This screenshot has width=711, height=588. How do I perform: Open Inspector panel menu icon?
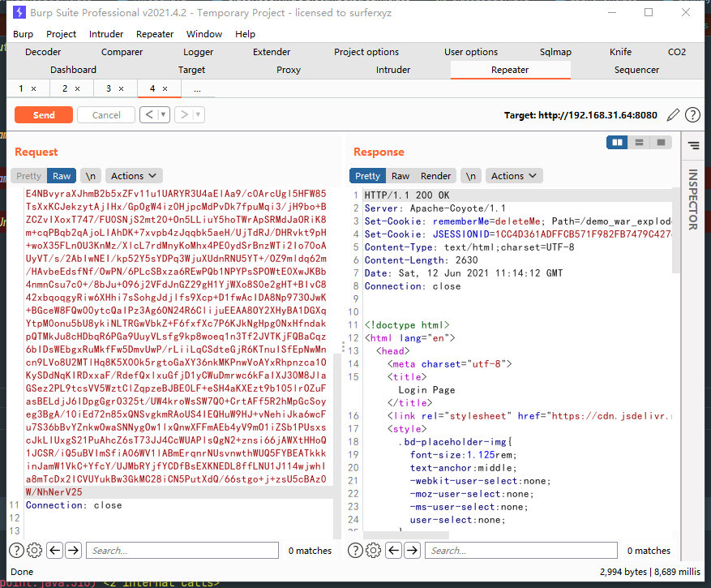click(693, 145)
